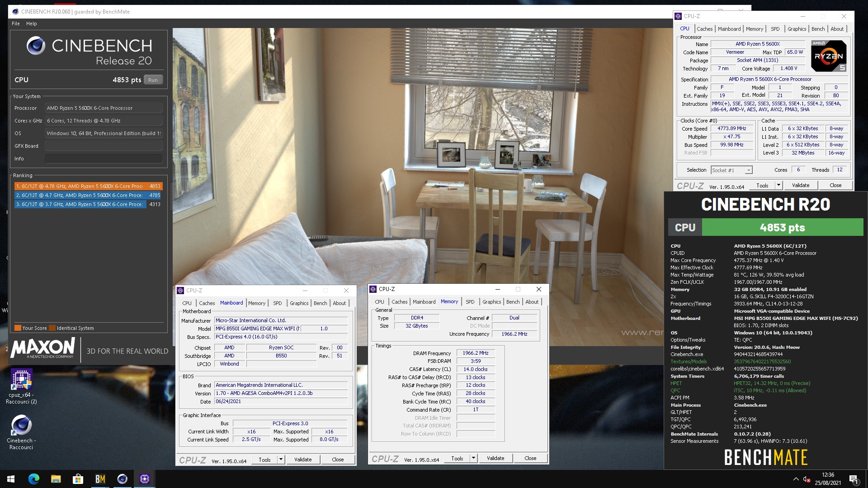Select Bench tab in top CPU-Z window
868x488 pixels.
pos(818,29)
